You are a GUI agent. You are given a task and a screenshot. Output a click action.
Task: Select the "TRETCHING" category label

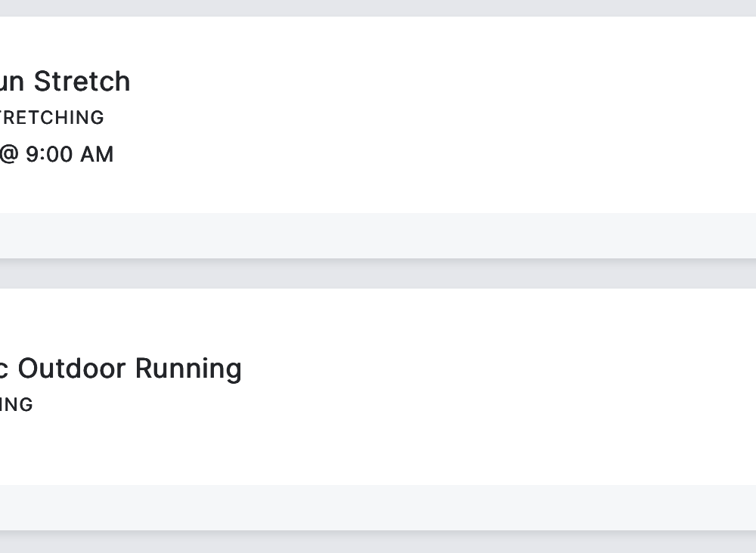click(x=51, y=118)
